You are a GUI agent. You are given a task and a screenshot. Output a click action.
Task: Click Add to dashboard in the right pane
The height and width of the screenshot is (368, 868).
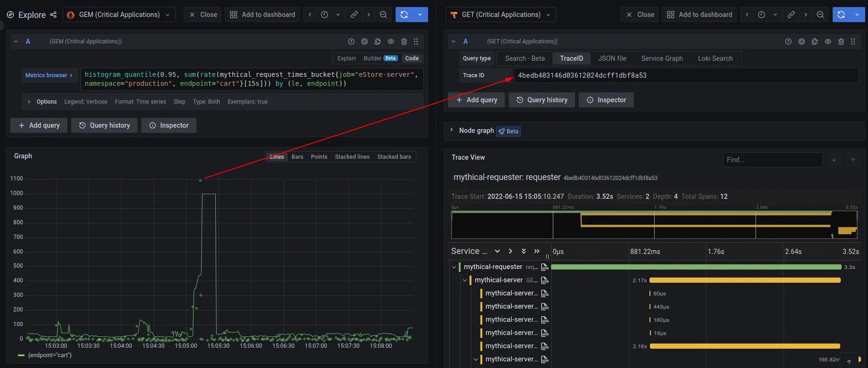pos(700,15)
